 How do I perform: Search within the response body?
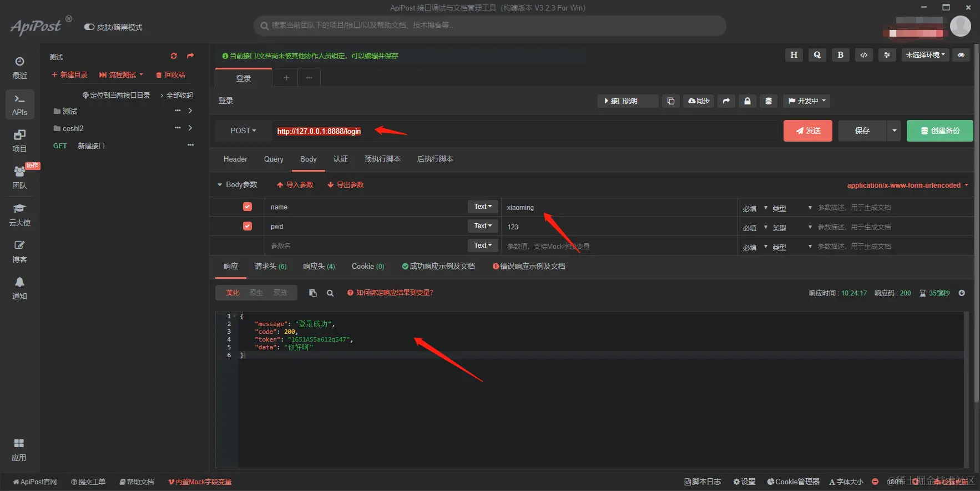[330, 293]
